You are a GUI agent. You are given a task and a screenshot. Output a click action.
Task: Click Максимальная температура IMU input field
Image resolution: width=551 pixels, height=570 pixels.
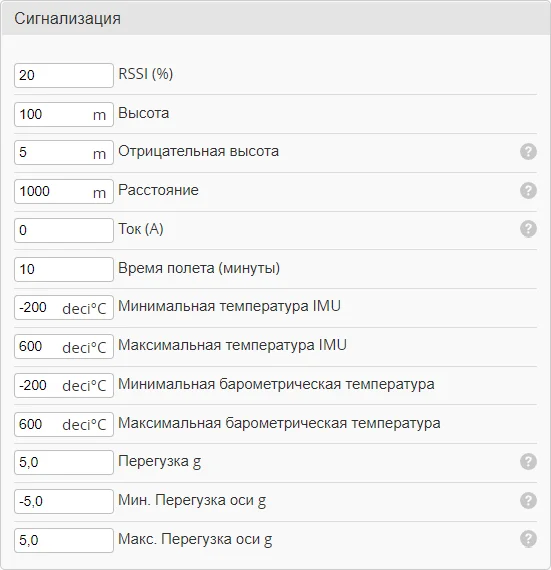64,346
